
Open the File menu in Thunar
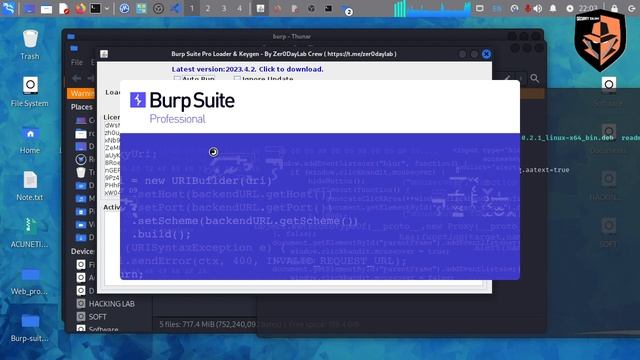click(77, 62)
